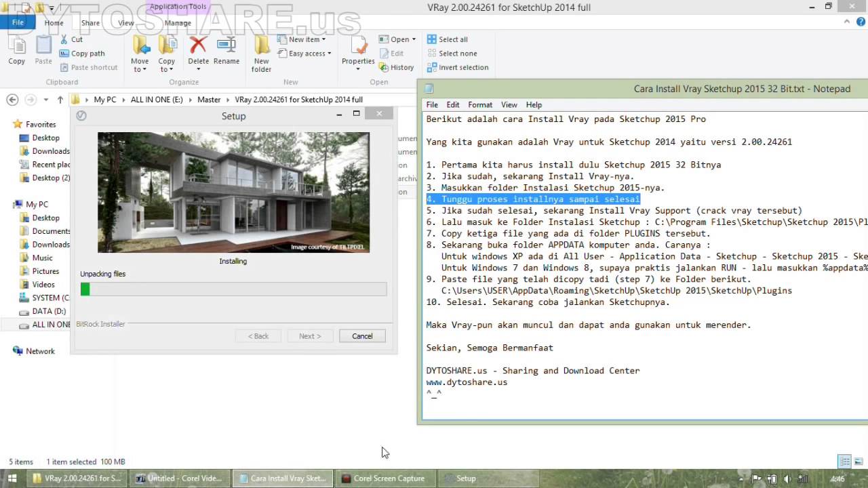Image resolution: width=868 pixels, height=488 pixels.
Task: Select Videos in navigation pane
Action: (37, 285)
